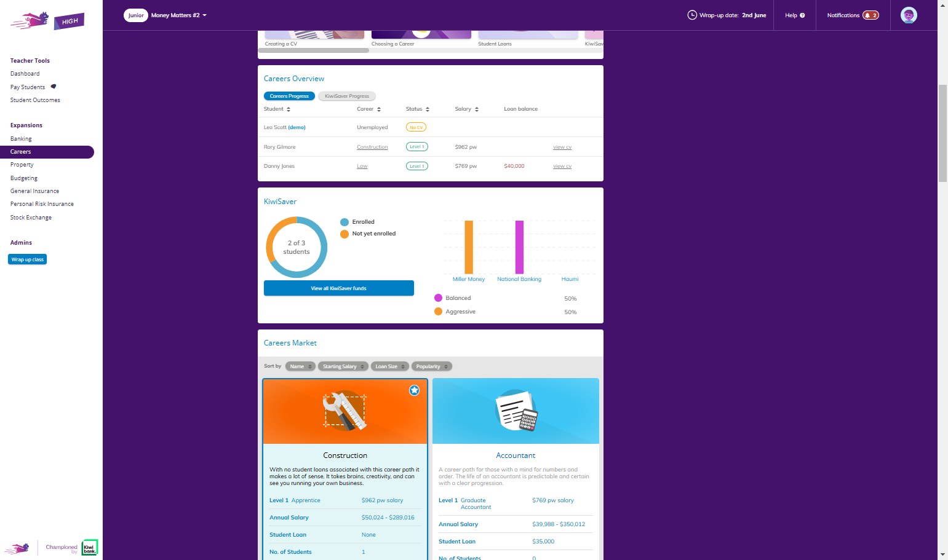This screenshot has width=948, height=560.
Task: Click Danny Jones's Level 1 badge
Action: [417, 166]
